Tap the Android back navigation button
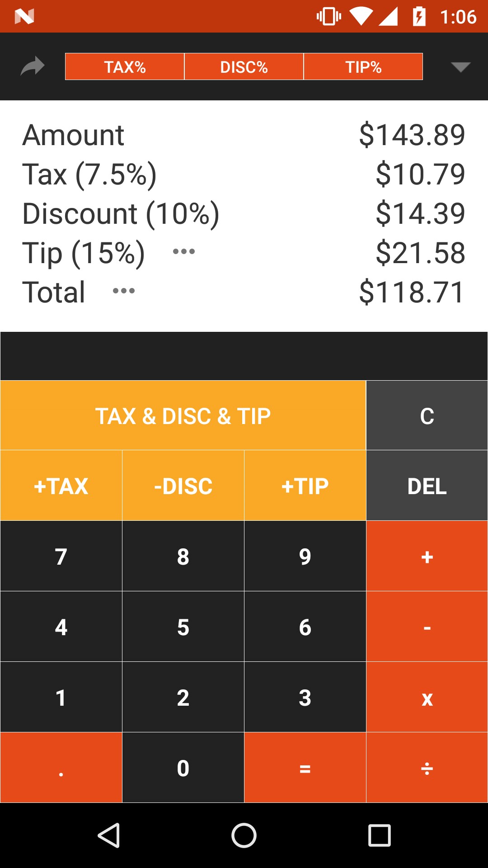Image resolution: width=488 pixels, height=868 pixels. click(109, 835)
